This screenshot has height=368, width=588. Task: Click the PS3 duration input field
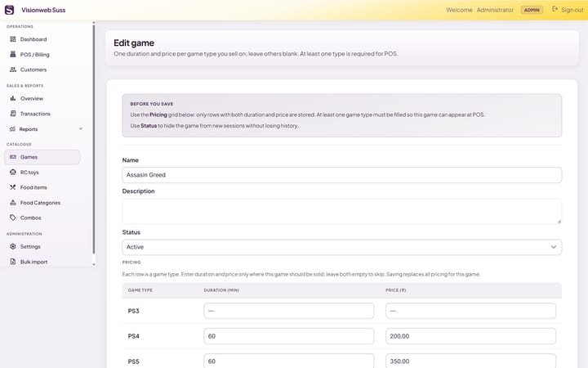(289, 311)
